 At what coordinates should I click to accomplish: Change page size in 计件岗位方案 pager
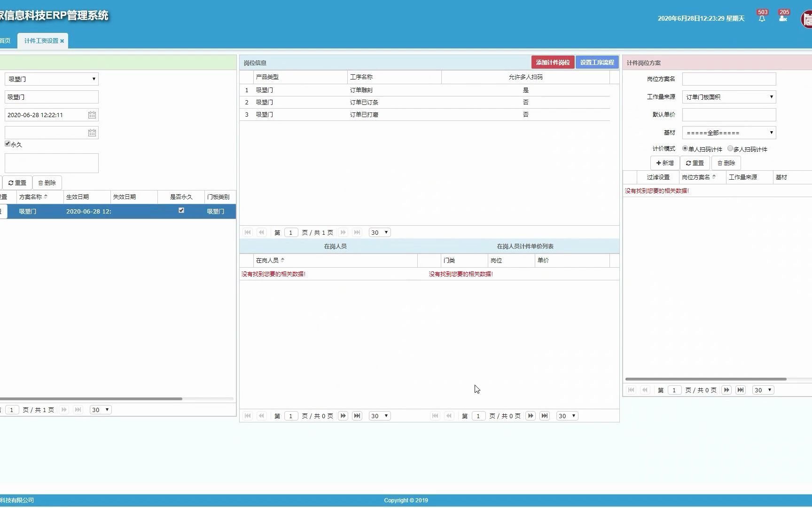pyautogui.click(x=763, y=390)
